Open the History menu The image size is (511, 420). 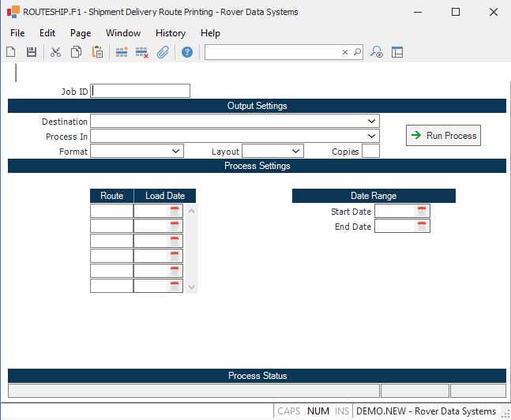tap(170, 33)
